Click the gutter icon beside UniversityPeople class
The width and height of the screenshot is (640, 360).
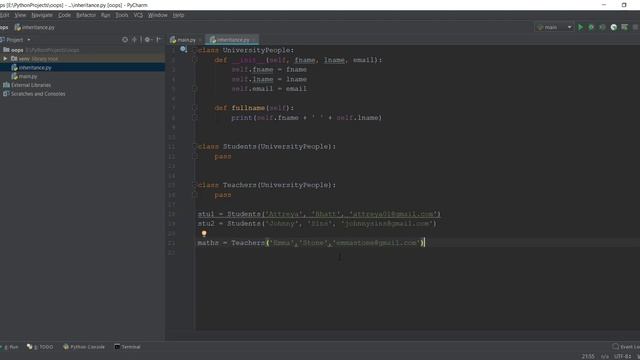click(x=184, y=49)
